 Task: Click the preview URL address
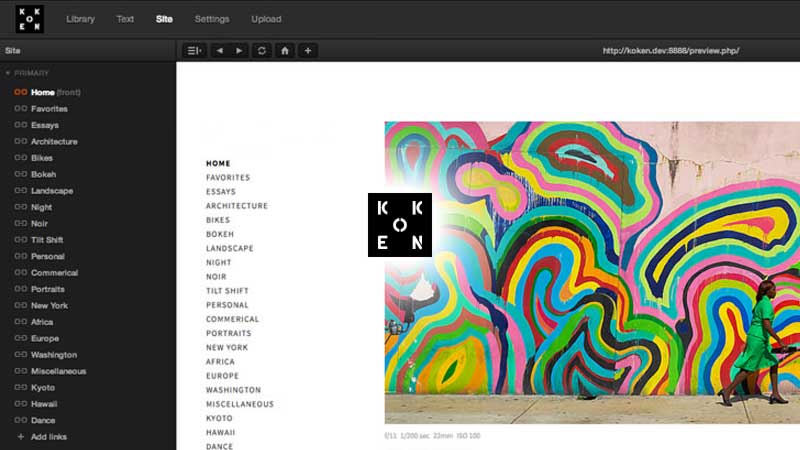670,51
